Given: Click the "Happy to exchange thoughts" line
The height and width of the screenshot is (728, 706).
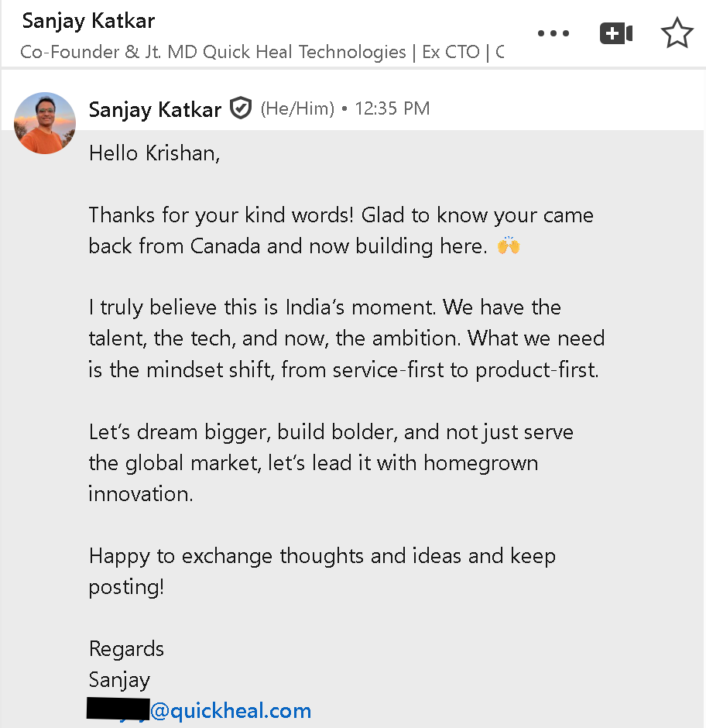Looking at the screenshot, I should [x=322, y=555].
